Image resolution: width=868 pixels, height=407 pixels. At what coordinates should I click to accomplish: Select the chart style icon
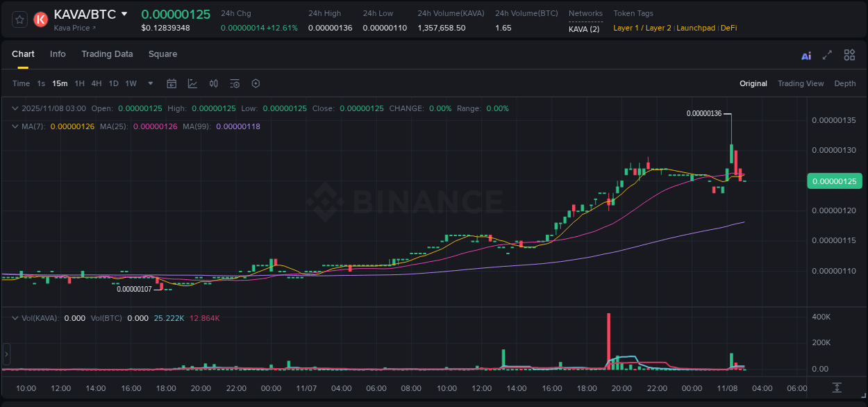[192, 83]
